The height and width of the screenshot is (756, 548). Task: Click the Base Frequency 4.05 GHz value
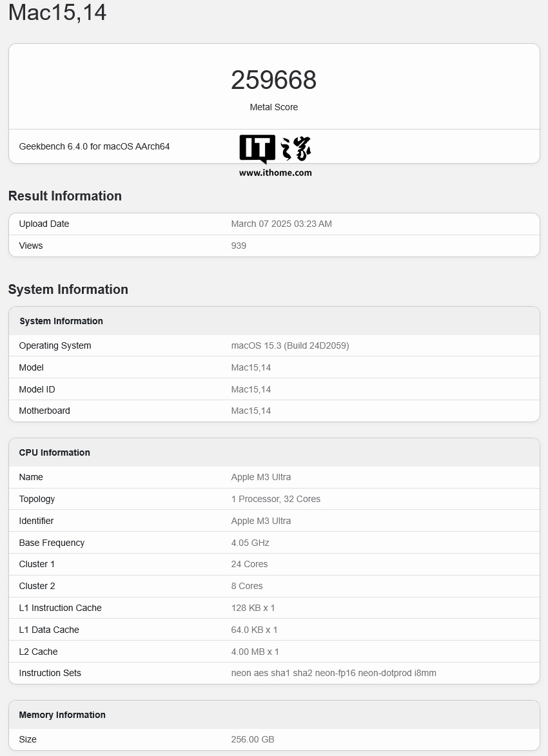tap(250, 543)
